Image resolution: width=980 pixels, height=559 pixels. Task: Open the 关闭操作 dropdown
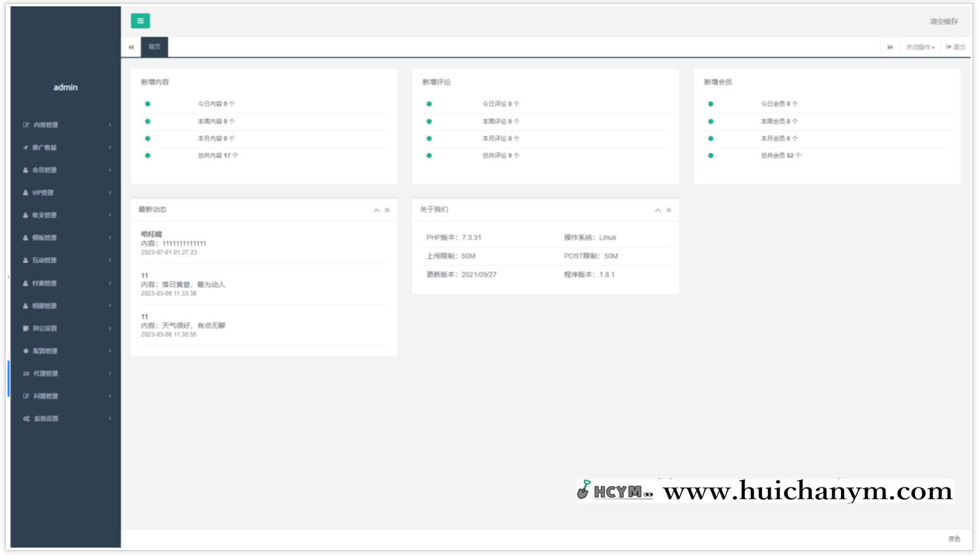pyautogui.click(x=920, y=47)
